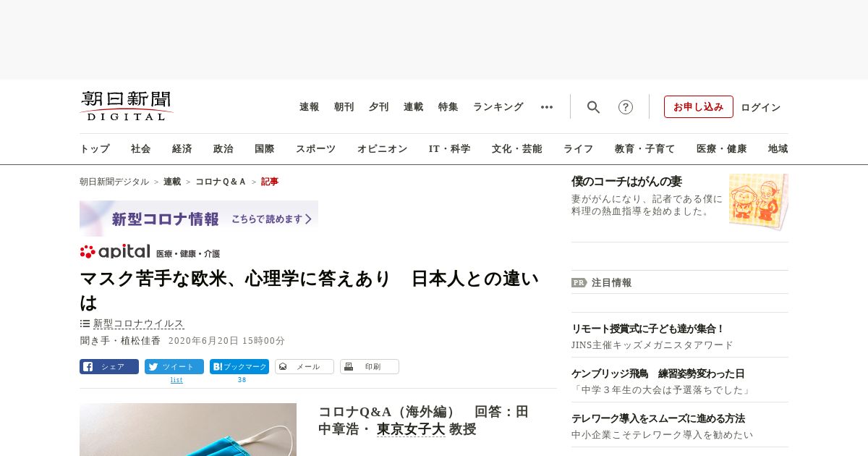The width and height of the screenshot is (868, 456).
Task: Click the apital logo
Action: pos(116,252)
